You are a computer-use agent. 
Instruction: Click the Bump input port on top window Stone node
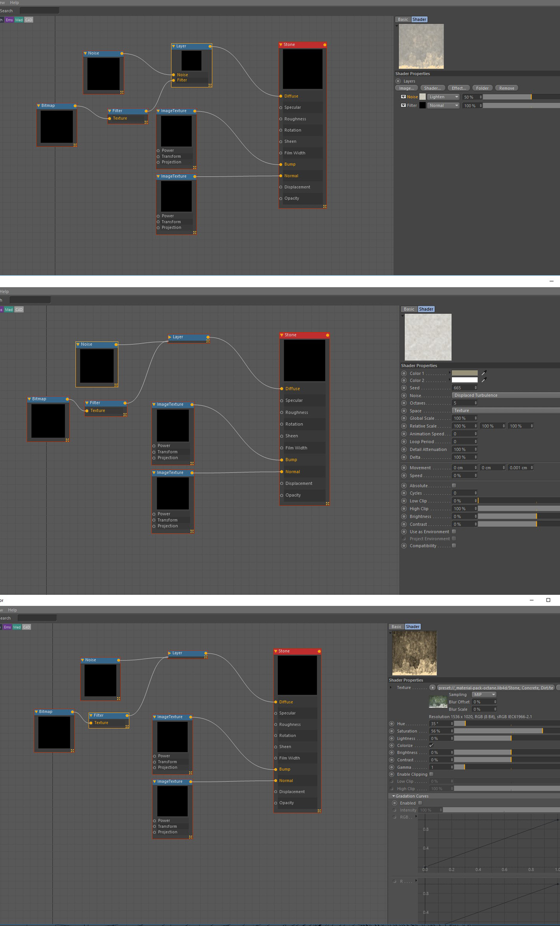coord(281,164)
